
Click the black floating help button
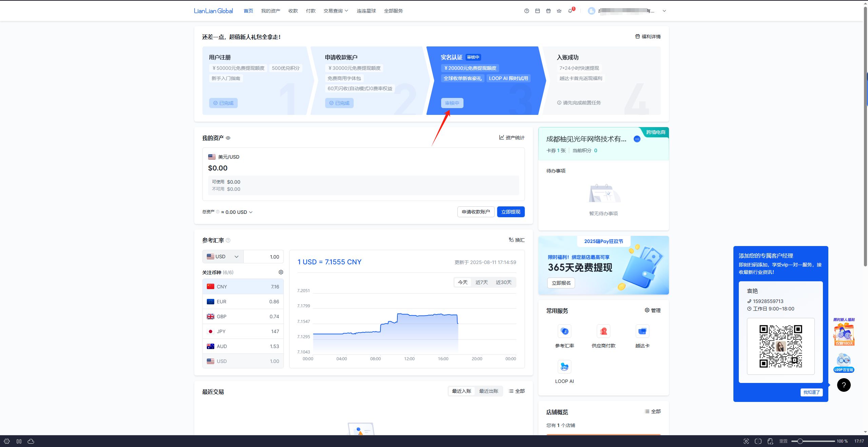[844, 385]
